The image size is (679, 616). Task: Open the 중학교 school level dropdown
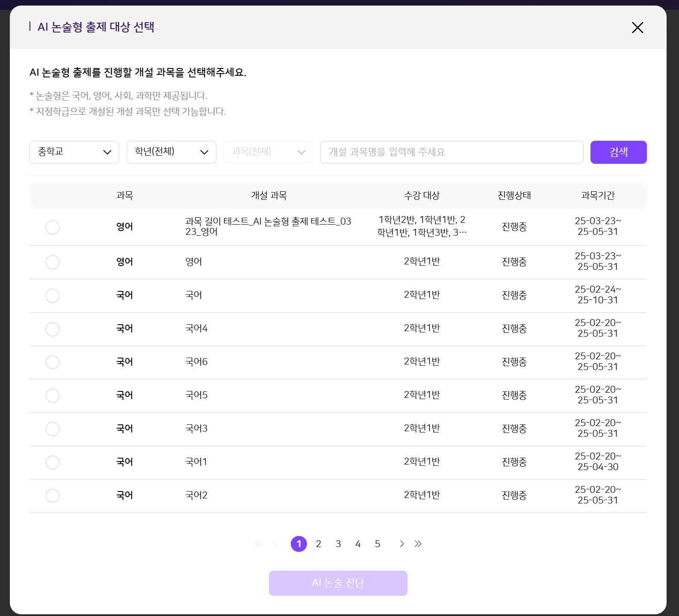tap(74, 152)
